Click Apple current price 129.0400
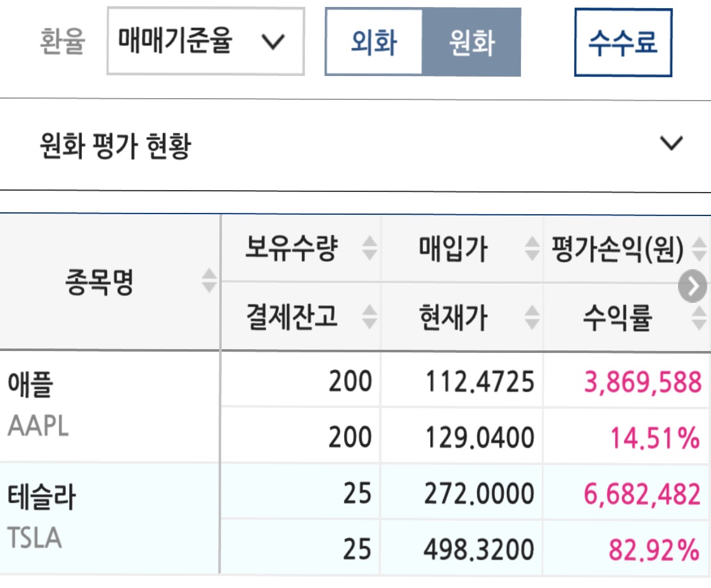Screen dimensions: 711x588 point(480,437)
